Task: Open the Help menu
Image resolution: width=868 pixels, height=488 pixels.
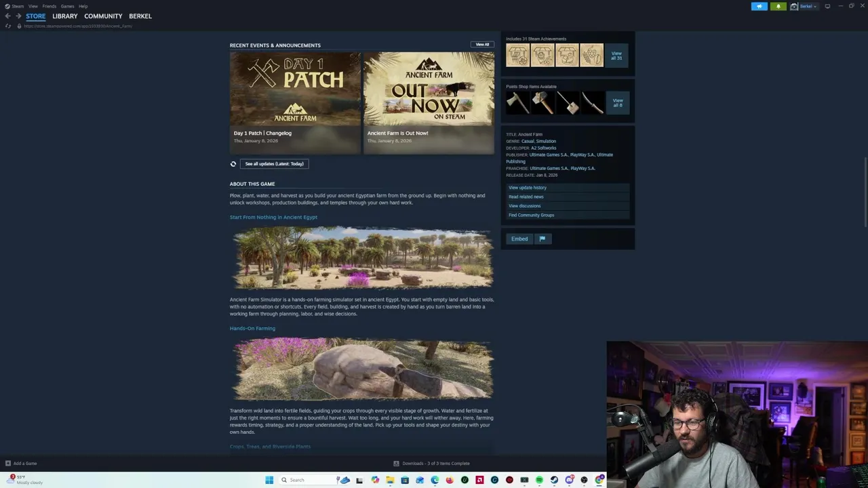Action: point(83,6)
